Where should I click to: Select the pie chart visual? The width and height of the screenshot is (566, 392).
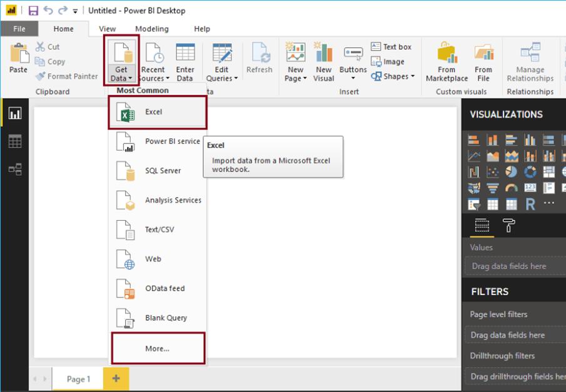512,172
